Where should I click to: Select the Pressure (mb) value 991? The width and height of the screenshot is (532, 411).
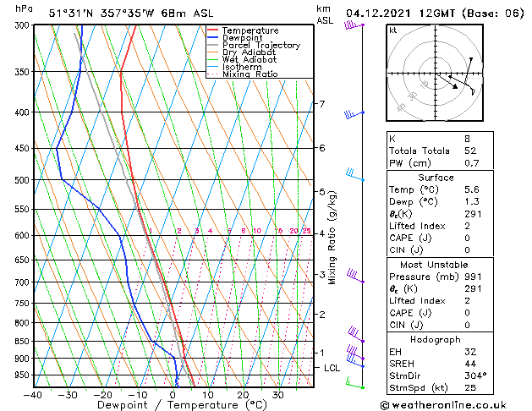473,277
